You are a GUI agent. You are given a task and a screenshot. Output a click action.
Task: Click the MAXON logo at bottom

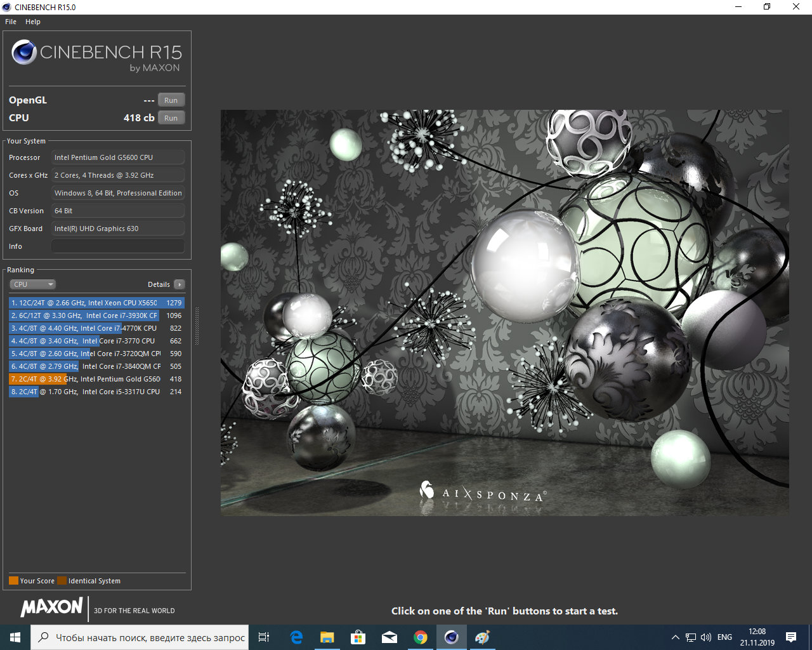point(51,607)
